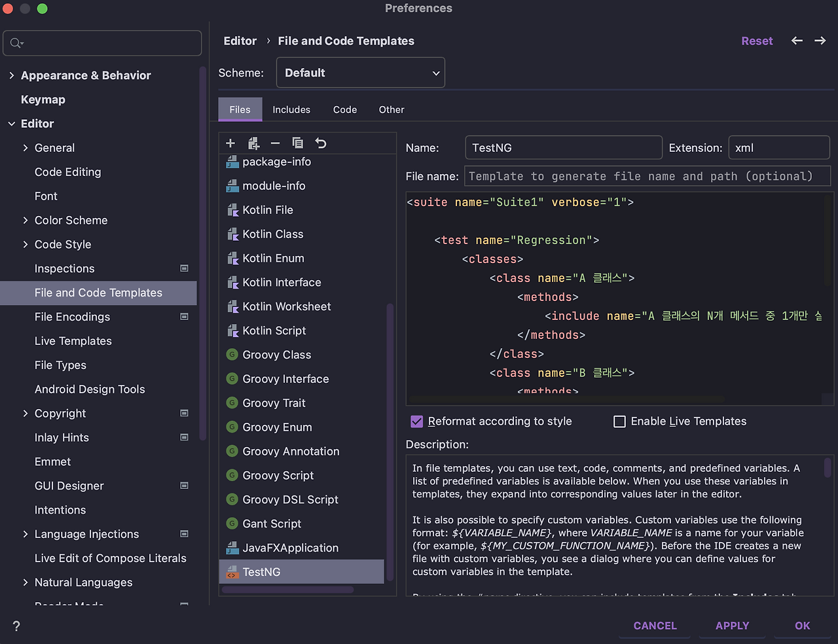Image resolution: width=838 pixels, height=644 pixels.
Task: Apply the preference changes
Action: click(x=732, y=626)
